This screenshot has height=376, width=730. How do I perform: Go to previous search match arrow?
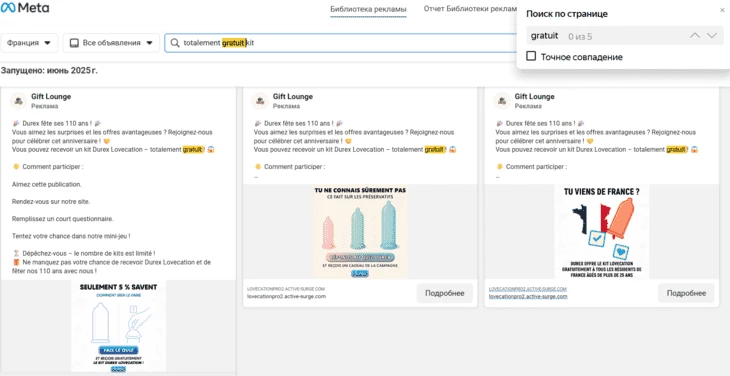point(695,36)
